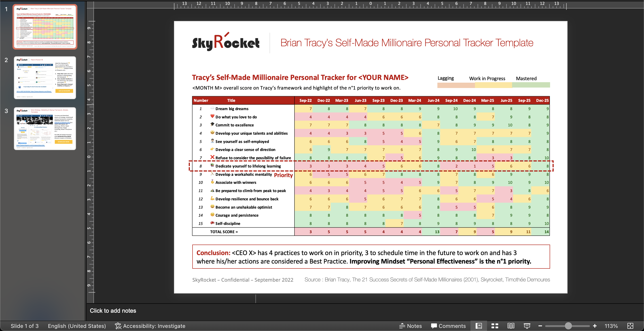Click the Dec-23 column header
The width and height of the screenshot is (644, 331).
point(396,100)
